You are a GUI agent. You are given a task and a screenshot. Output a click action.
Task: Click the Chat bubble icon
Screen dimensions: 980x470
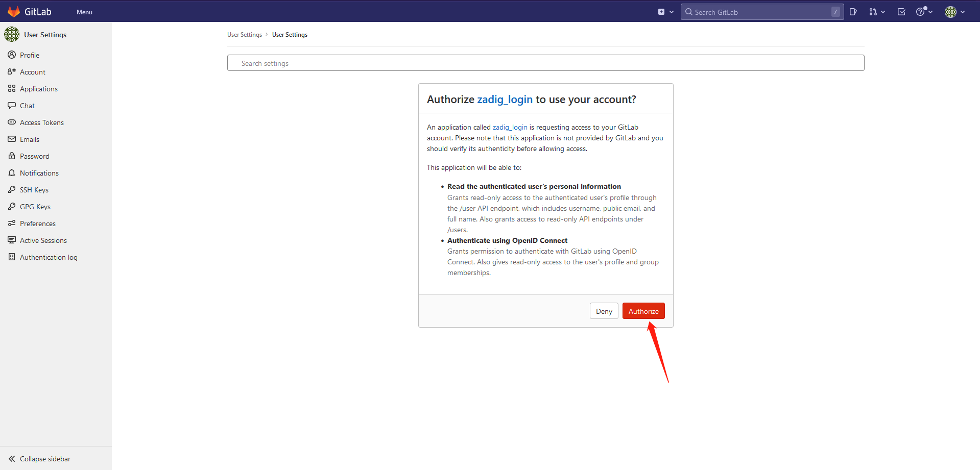[x=12, y=105]
